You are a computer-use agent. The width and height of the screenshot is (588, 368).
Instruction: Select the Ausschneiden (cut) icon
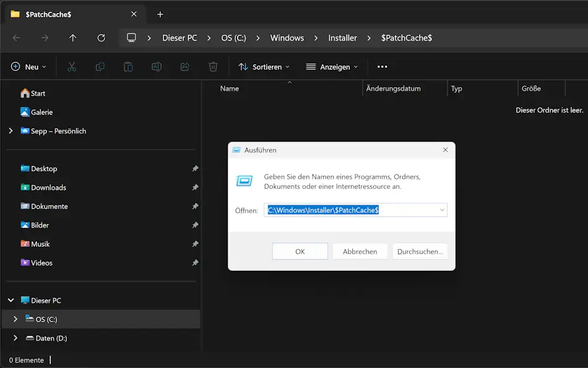click(71, 66)
